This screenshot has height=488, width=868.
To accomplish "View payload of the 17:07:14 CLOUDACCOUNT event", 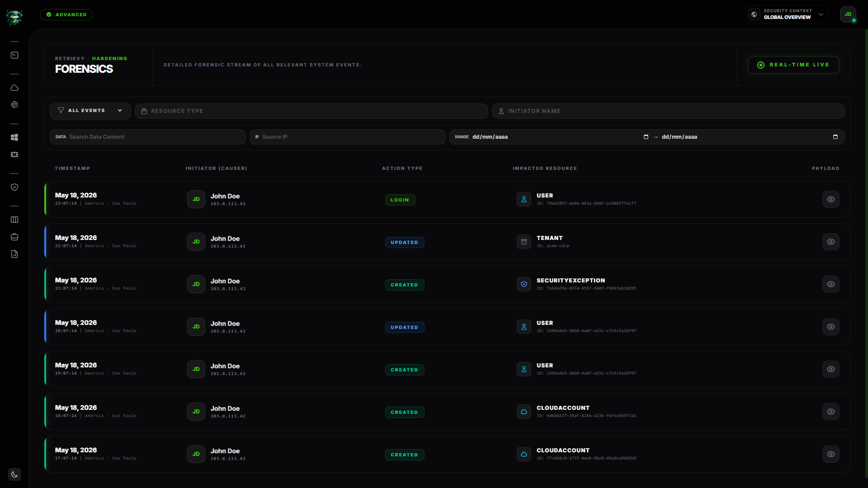I will [x=831, y=454].
